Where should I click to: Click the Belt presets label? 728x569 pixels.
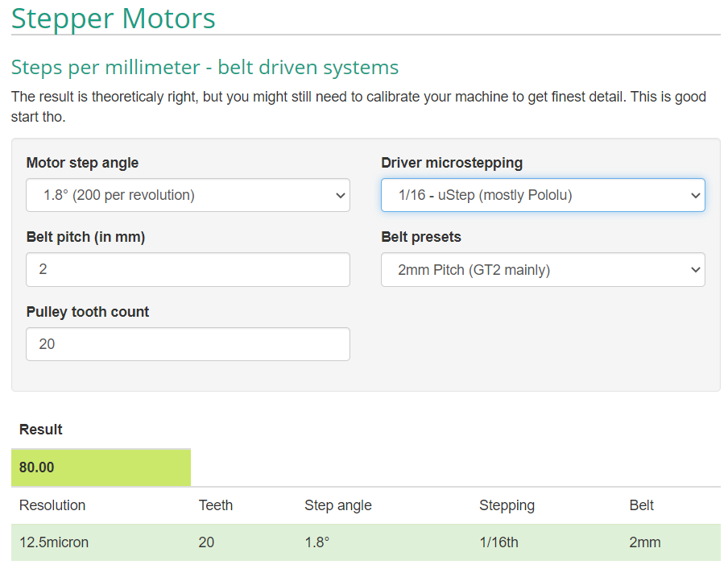pos(420,237)
